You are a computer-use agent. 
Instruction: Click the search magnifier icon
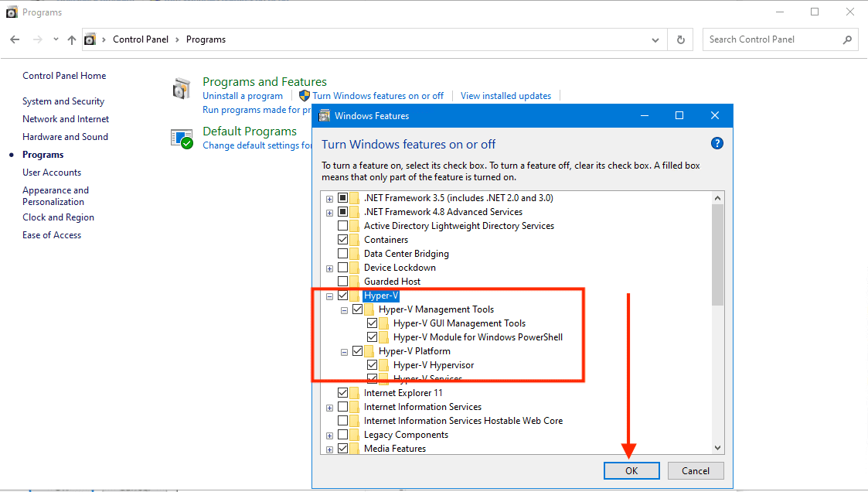847,39
